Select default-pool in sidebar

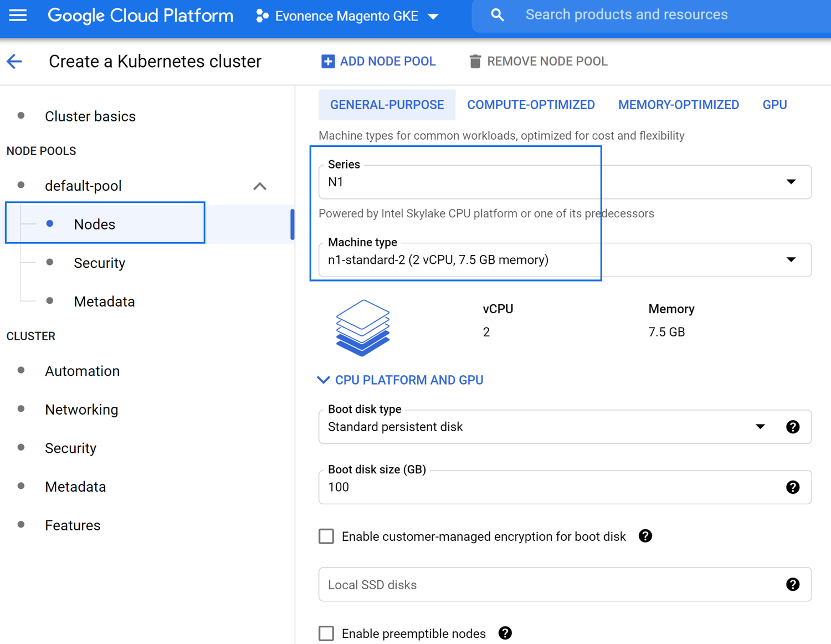pos(83,186)
